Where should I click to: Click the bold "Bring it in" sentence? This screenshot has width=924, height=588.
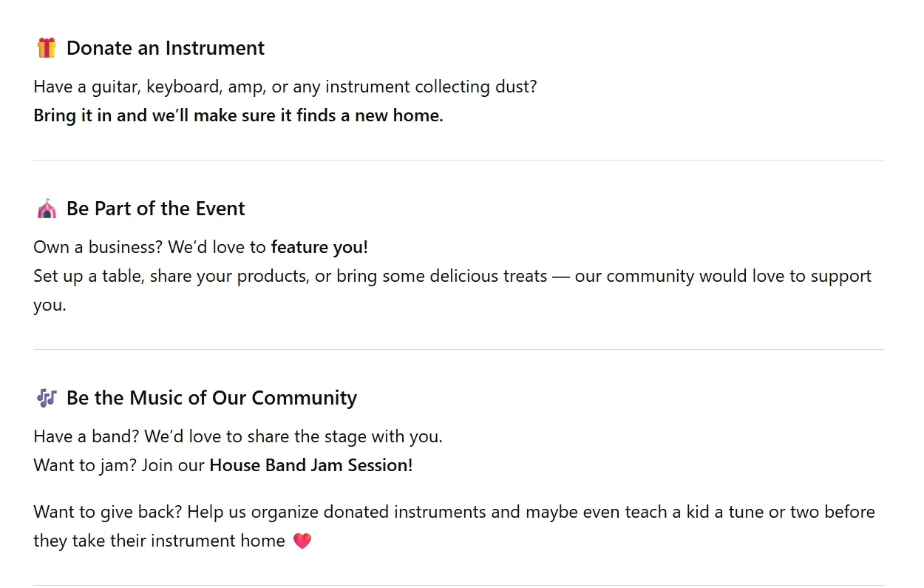point(238,115)
